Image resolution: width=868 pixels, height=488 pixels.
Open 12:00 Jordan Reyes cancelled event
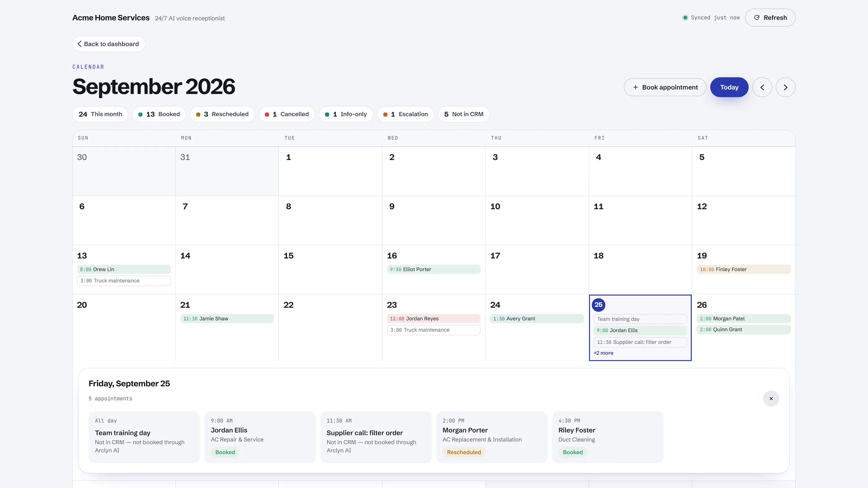[x=434, y=319]
